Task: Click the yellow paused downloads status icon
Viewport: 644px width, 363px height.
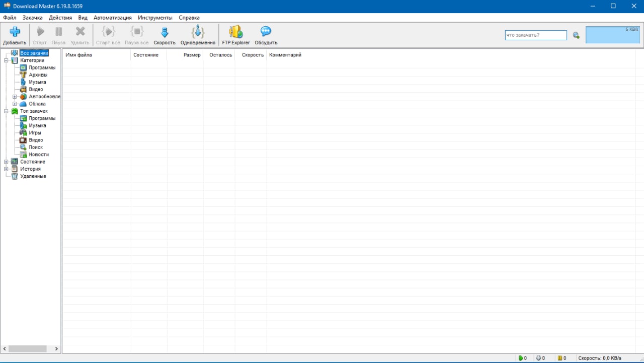Action: [559, 358]
